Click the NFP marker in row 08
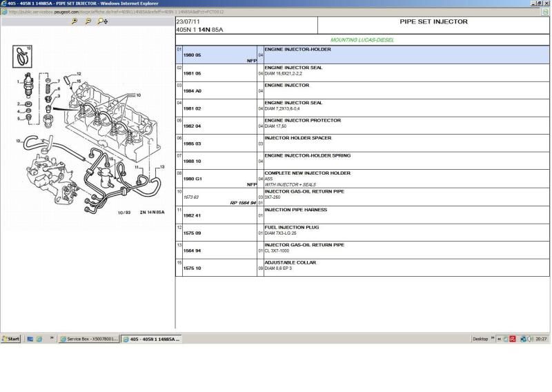Screen dimensions: 552x392 coord(252,184)
